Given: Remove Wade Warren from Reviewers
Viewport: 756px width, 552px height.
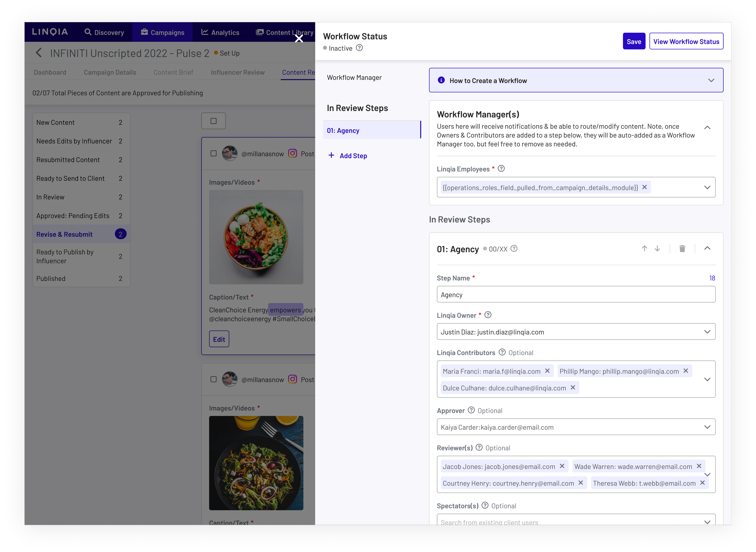Looking at the screenshot, I should click(x=699, y=466).
